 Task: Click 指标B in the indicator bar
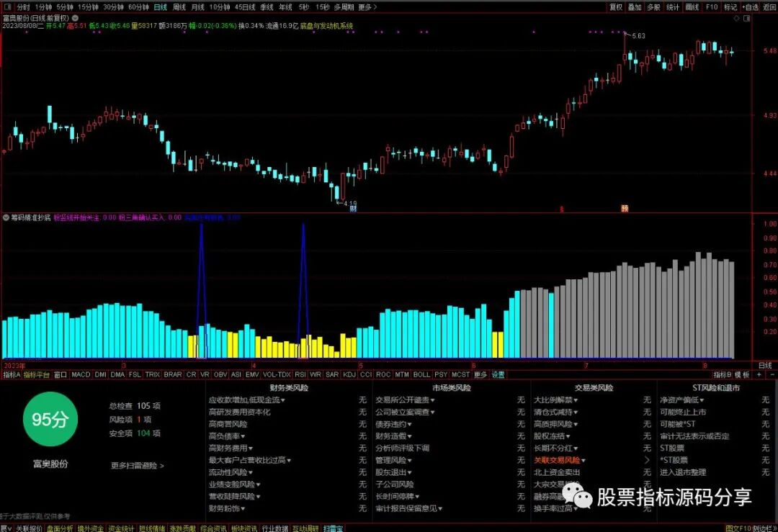click(x=722, y=375)
